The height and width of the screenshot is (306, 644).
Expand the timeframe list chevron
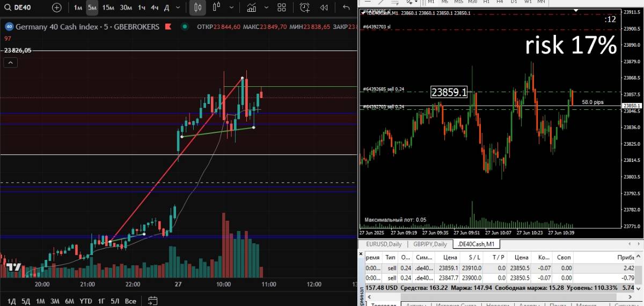[179, 8]
